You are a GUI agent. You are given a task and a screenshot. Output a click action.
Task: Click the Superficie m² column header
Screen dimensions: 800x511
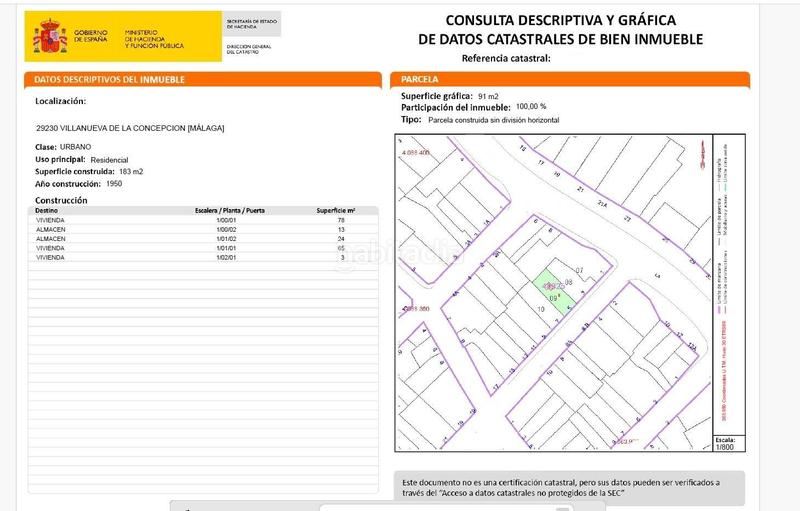(336, 212)
